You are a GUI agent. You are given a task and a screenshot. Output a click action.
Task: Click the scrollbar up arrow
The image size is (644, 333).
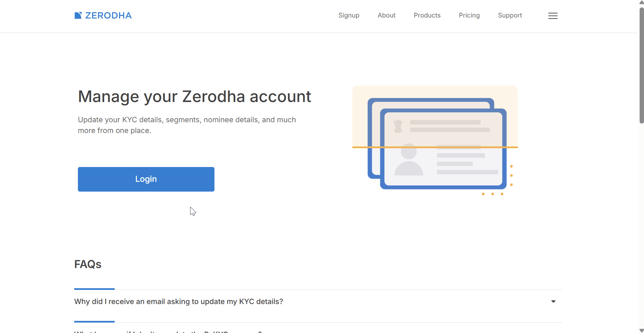(641, 2)
